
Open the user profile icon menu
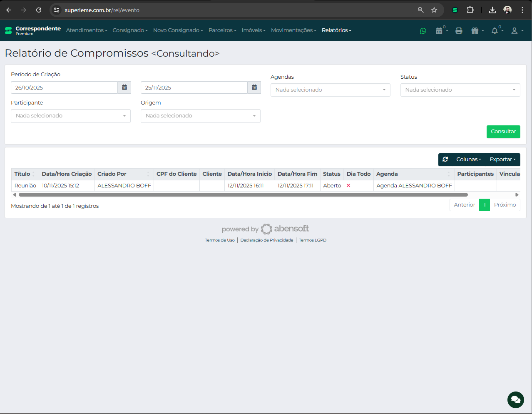point(515,31)
